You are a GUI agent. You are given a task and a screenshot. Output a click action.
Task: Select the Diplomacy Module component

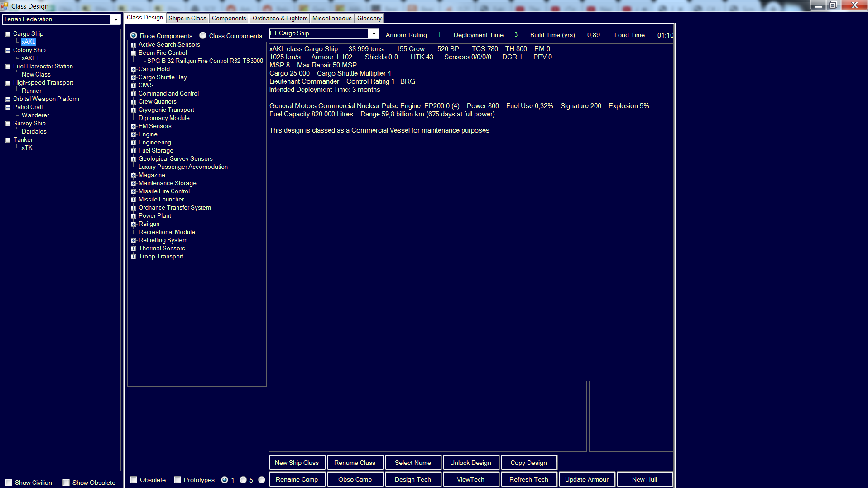164,118
